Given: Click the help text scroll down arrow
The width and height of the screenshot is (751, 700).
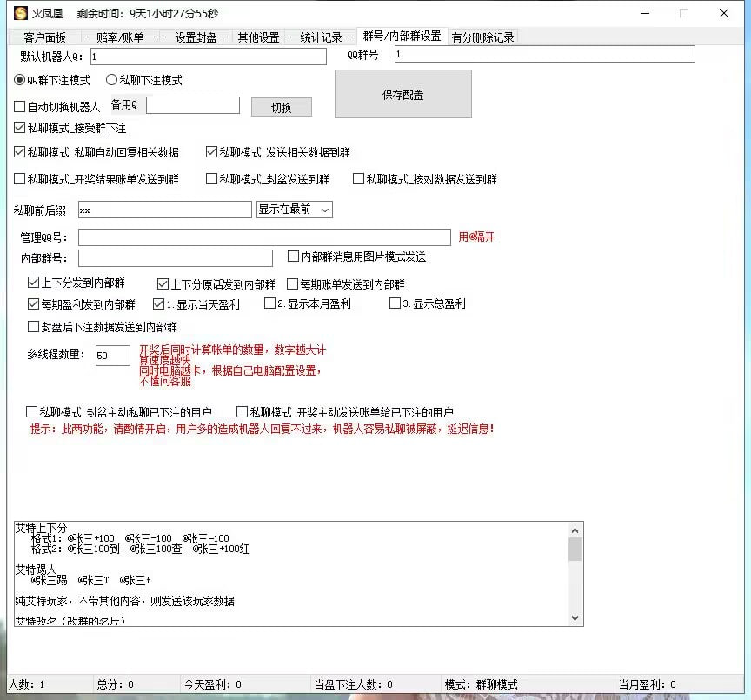Looking at the screenshot, I should pyautogui.click(x=575, y=618).
